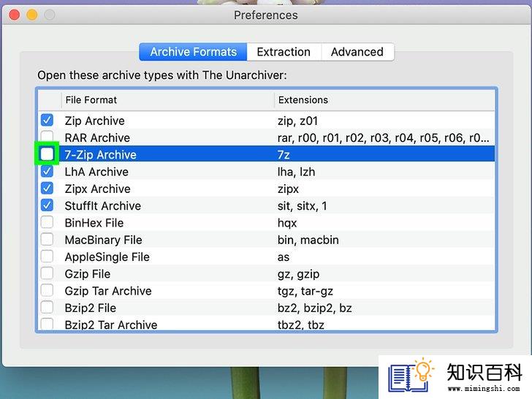Image resolution: width=532 pixels, height=399 pixels.
Task: Select the 7-Zip Archive row text
Action: [100, 155]
